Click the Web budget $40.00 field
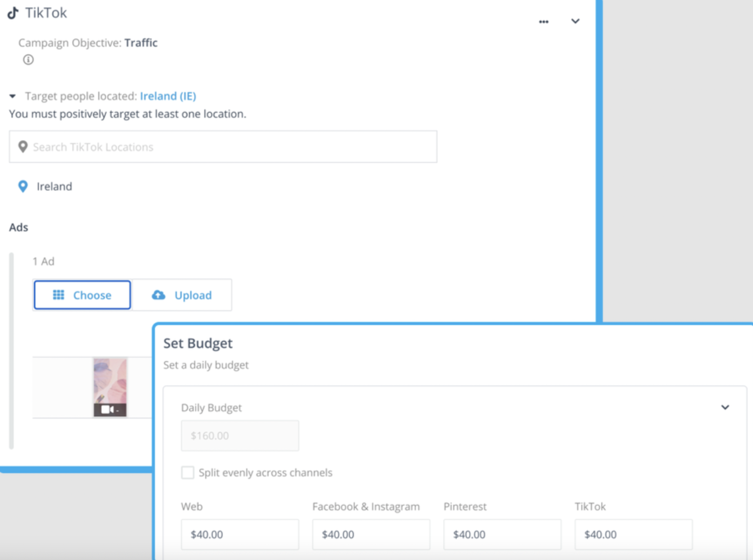753x560 pixels. click(240, 535)
